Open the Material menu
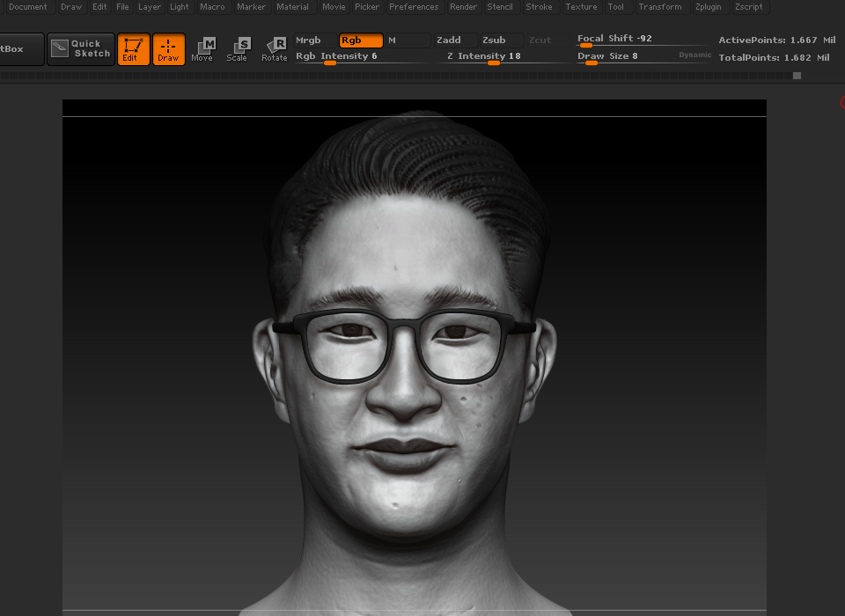The width and height of the screenshot is (845, 616). 292,6
